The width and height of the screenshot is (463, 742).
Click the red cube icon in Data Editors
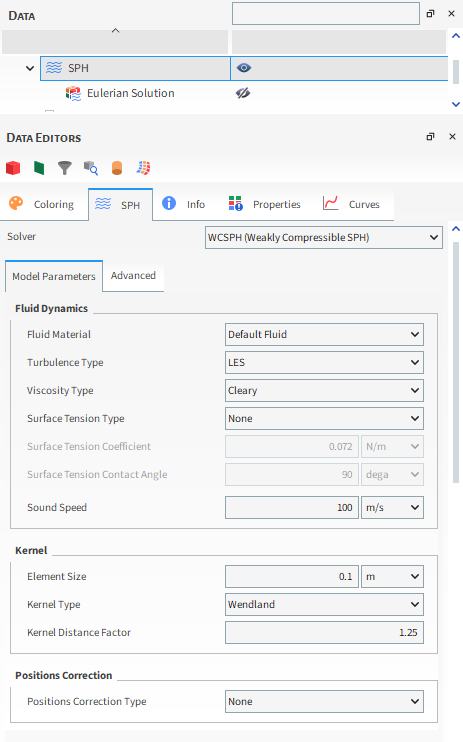coord(13,168)
